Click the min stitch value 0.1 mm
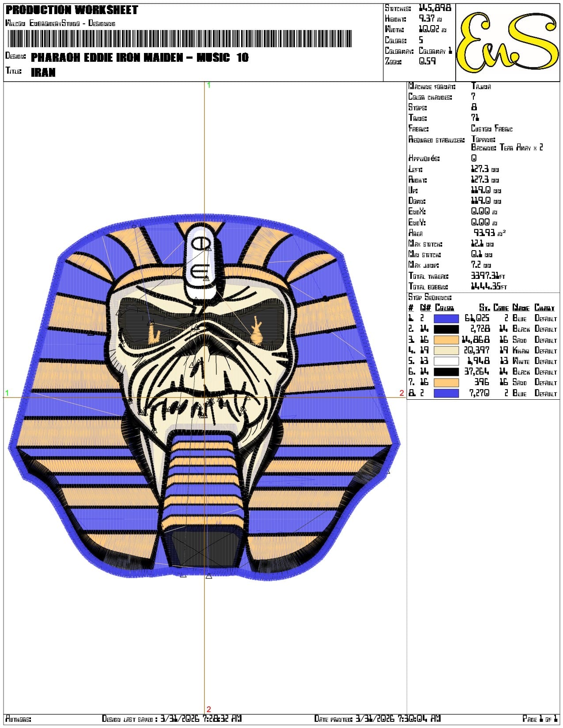 click(481, 255)
